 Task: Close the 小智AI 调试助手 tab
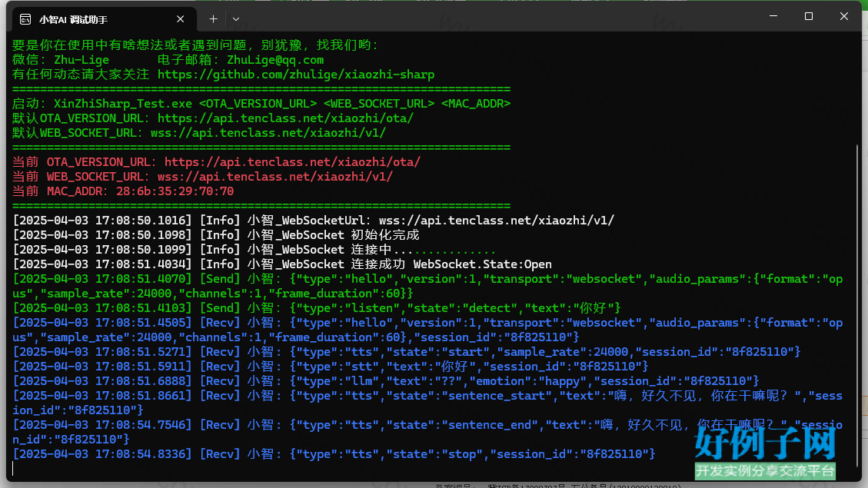[x=180, y=18]
